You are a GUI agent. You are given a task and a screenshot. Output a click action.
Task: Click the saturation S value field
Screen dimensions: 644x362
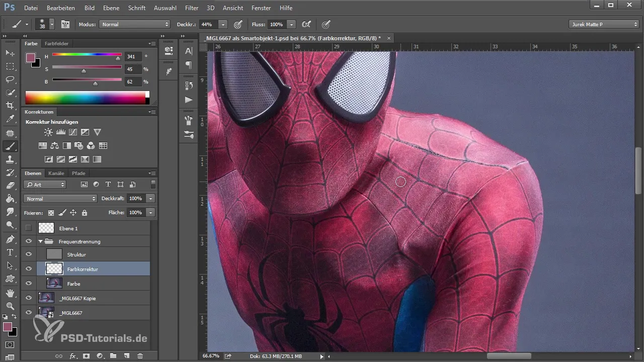pyautogui.click(x=133, y=69)
